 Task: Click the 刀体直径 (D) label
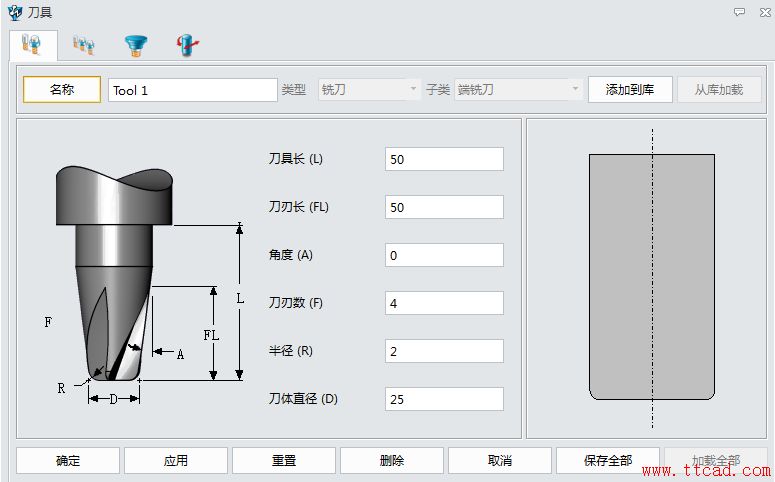[x=303, y=398]
